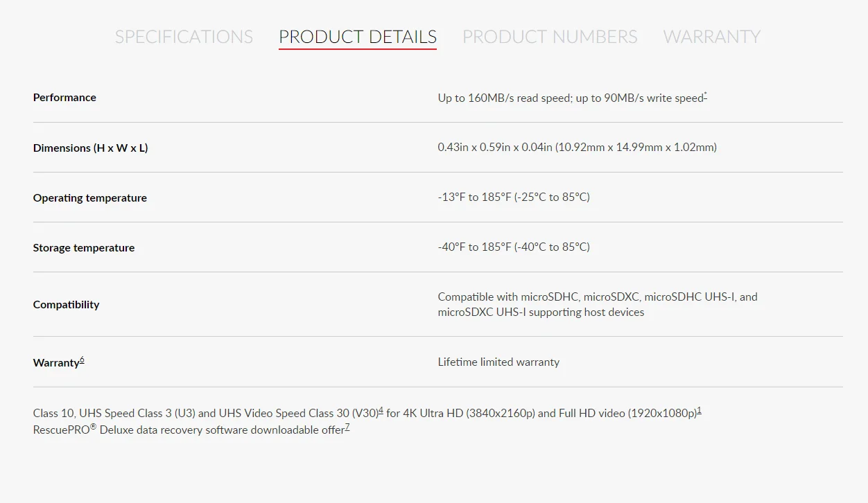Select the Lifetime limited warranty text
The height and width of the screenshot is (503, 868).
(498, 362)
